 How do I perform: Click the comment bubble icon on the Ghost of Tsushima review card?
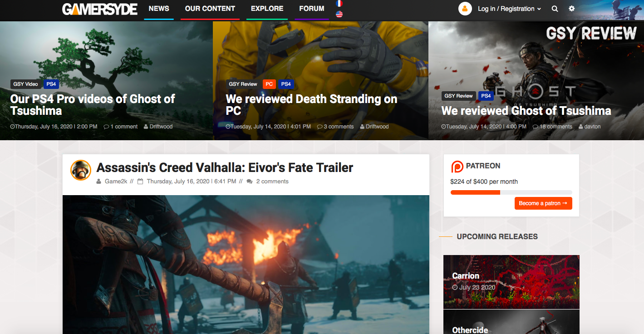535,127
